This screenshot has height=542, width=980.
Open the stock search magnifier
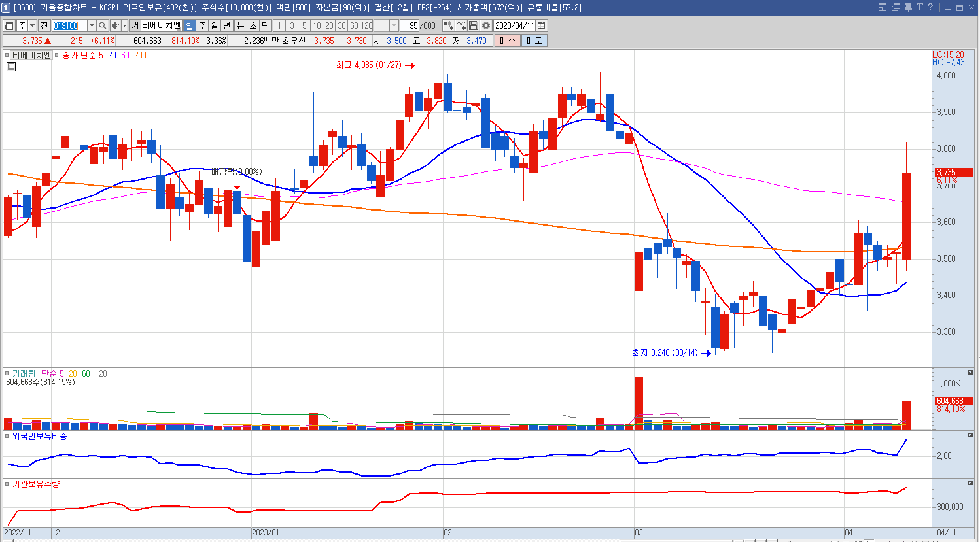102,25
